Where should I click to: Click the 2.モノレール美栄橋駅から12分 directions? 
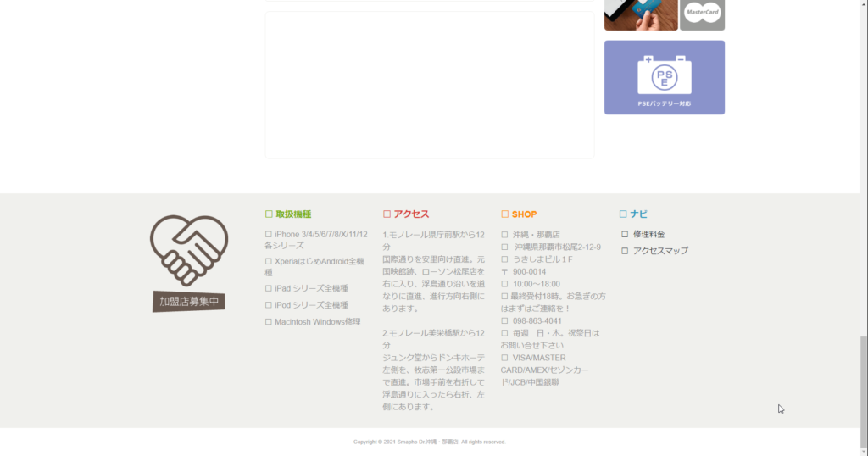433,370
